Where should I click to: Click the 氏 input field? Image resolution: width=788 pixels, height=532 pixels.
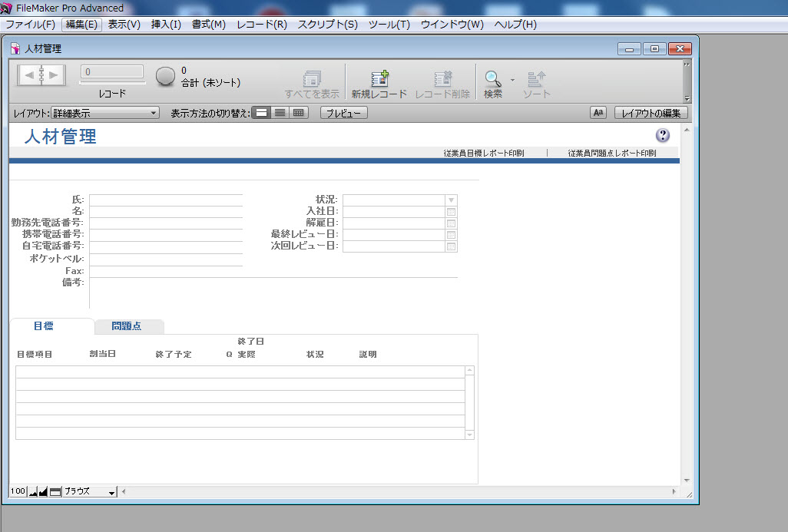(166, 200)
